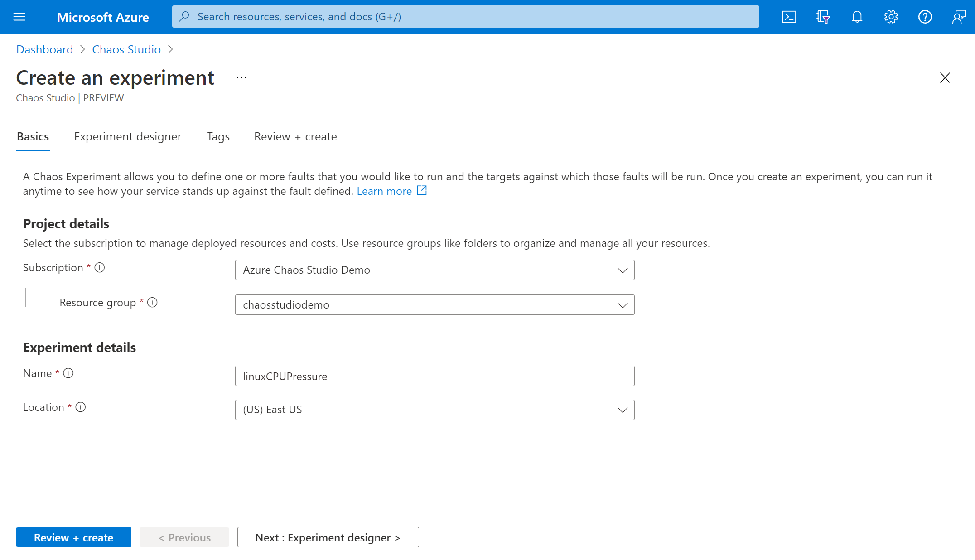
Task: Open Azure Settings gear icon
Action: point(891,16)
